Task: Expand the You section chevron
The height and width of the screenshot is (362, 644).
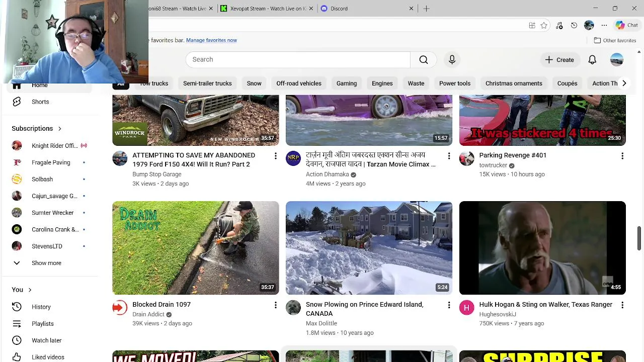Action: tap(30, 290)
